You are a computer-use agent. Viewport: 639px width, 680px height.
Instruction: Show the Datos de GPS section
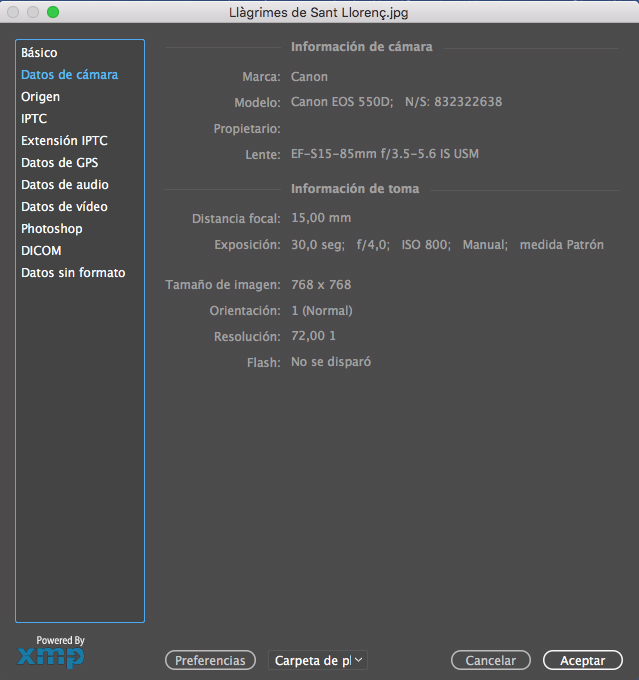coord(59,163)
